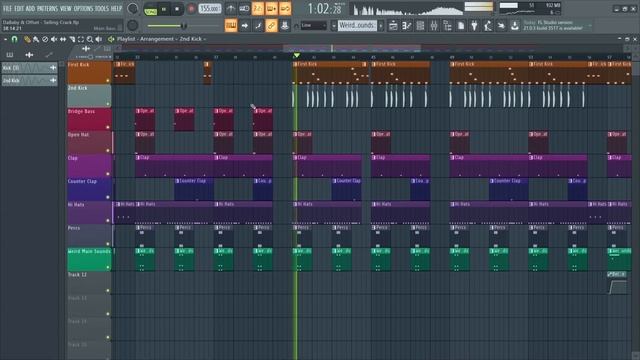Toggle the Playlist magnet snap icon
The width and height of the screenshot is (640, 360).
click(14, 39)
